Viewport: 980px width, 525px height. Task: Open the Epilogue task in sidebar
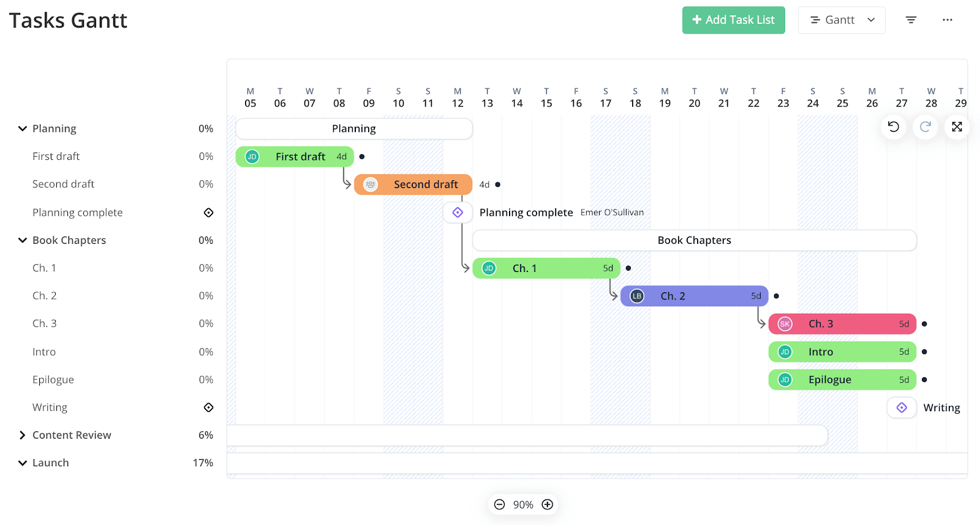click(53, 380)
